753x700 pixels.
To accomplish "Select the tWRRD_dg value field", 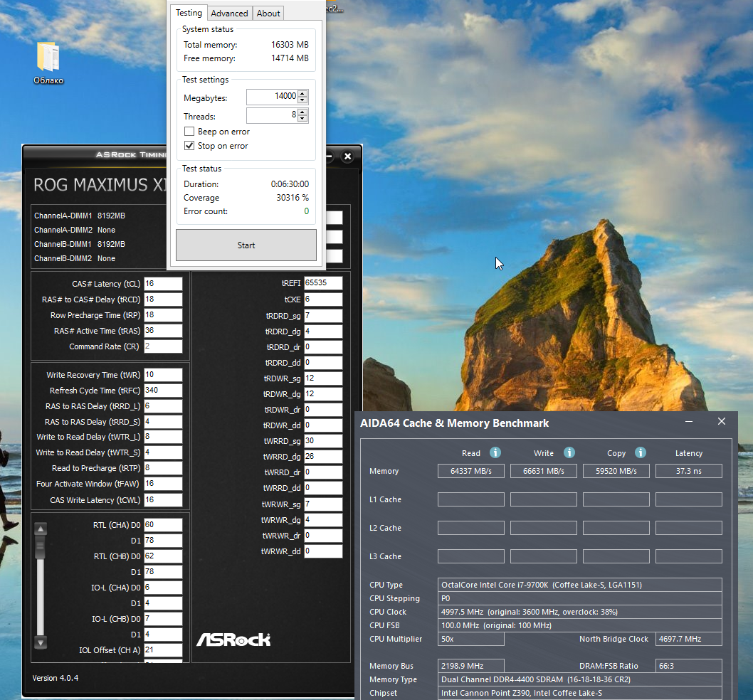I will tap(323, 457).
